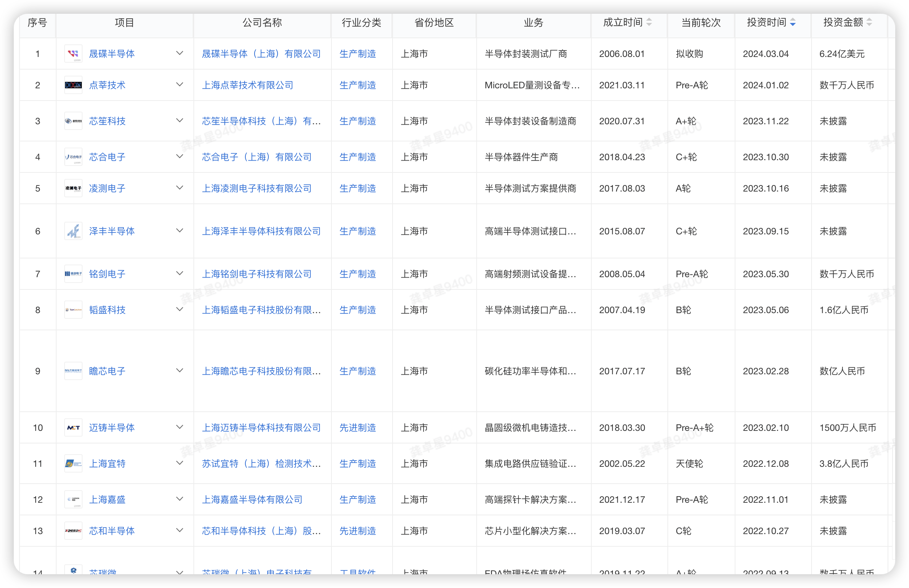Sort by 成立时间 column arrows
Screen dimensions: 909x588
(649, 22)
